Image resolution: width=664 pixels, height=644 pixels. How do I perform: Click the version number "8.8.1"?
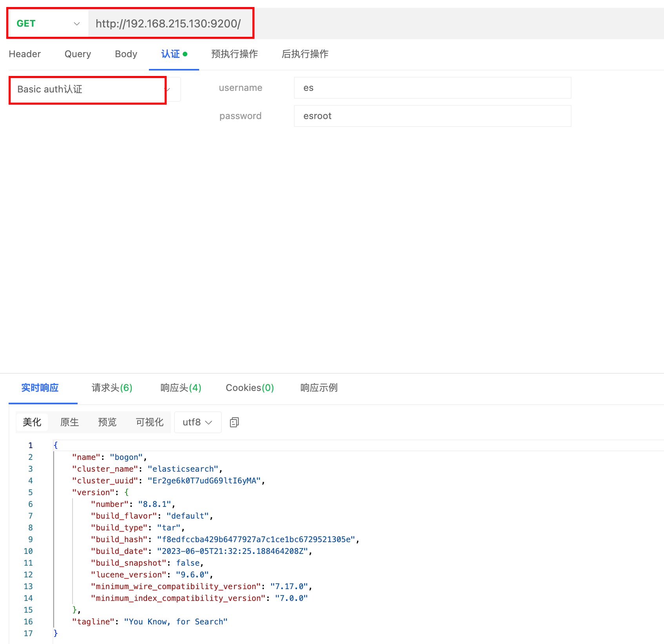pos(155,504)
